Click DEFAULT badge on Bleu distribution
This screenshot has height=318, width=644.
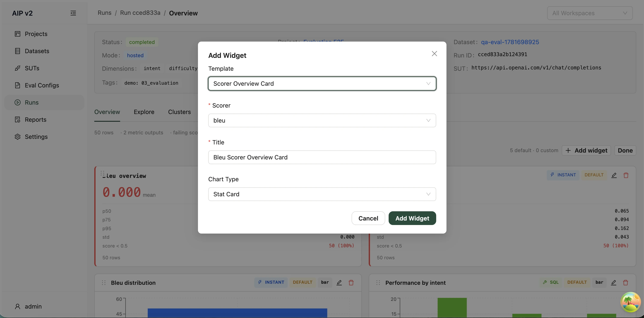point(303,282)
